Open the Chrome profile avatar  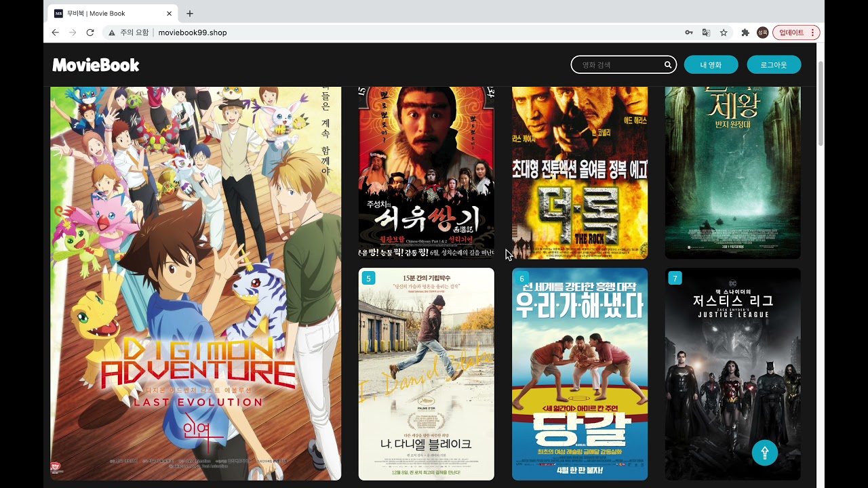click(762, 33)
